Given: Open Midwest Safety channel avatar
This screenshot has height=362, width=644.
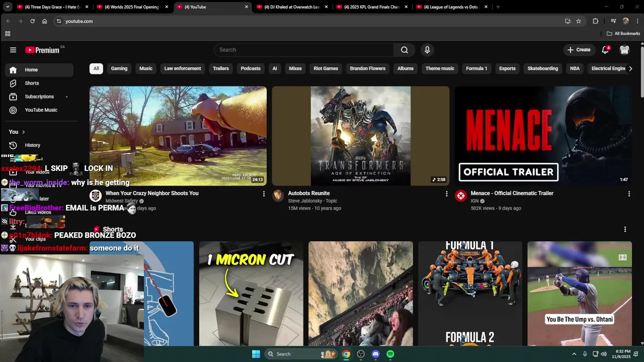Looking at the screenshot, I should [x=96, y=196].
